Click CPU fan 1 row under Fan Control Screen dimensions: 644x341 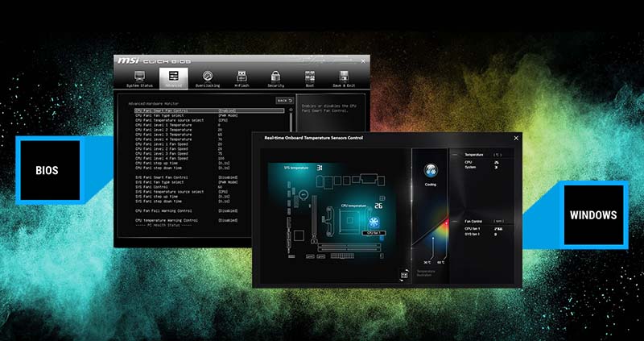click(x=485, y=229)
